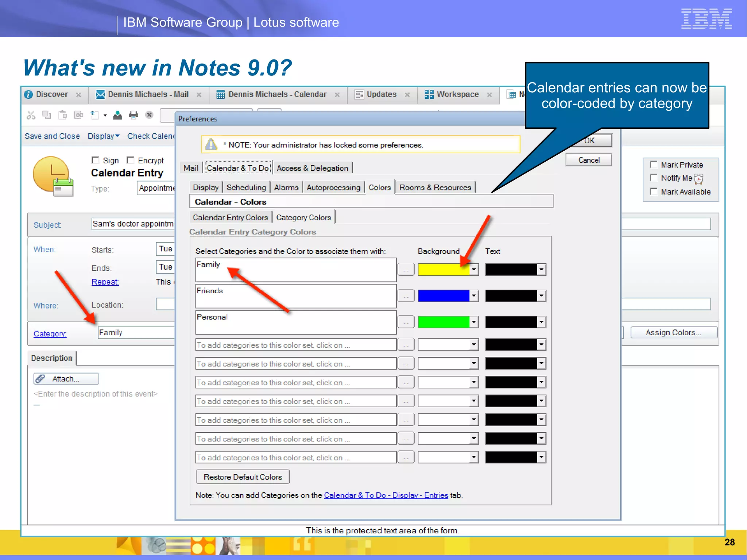Click the paperclip Attach icon
747x560 pixels.
coord(40,379)
